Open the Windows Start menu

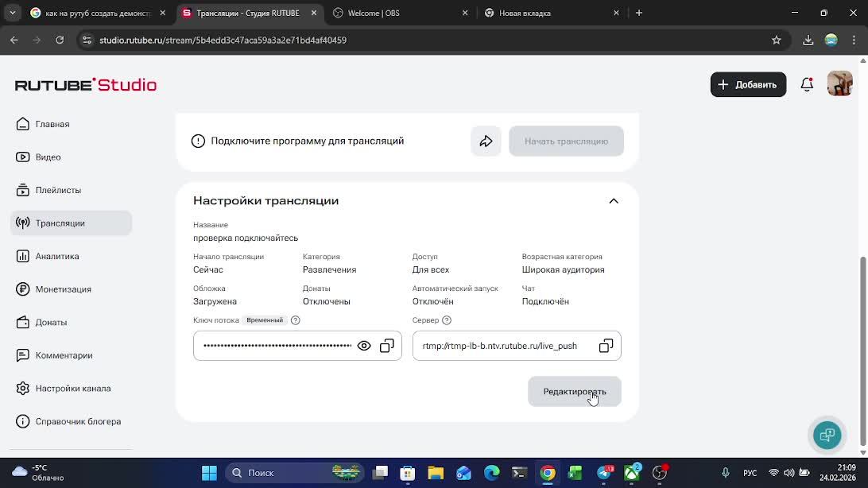click(209, 473)
